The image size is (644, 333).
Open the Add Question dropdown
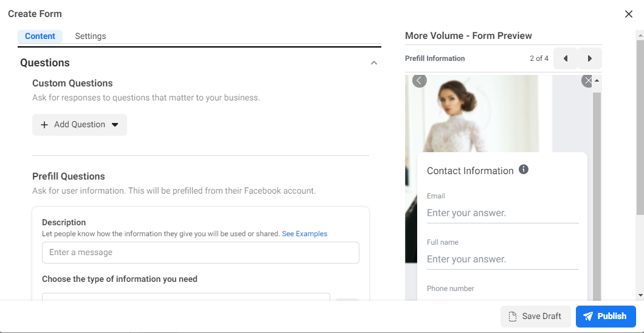point(80,125)
